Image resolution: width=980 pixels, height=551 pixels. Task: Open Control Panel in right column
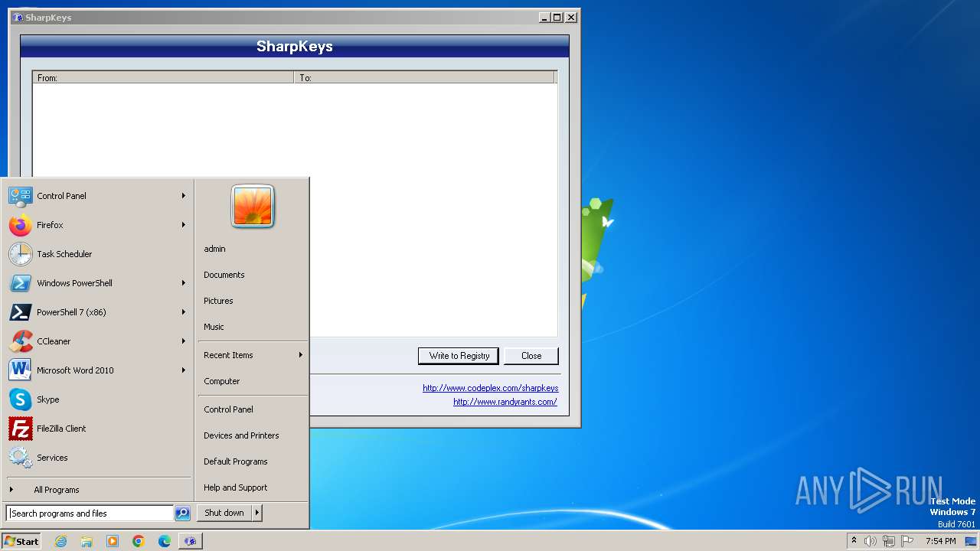tap(253, 409)
